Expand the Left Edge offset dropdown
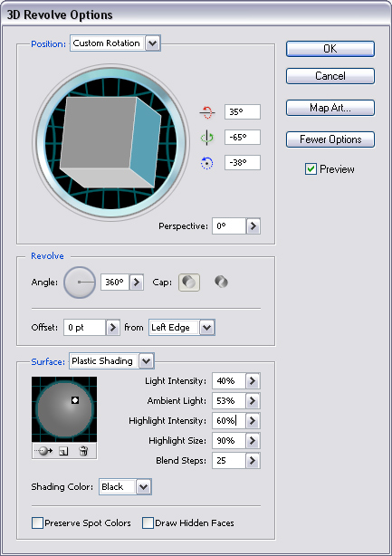This screenshot has height=556, width=392. [207, 328]
